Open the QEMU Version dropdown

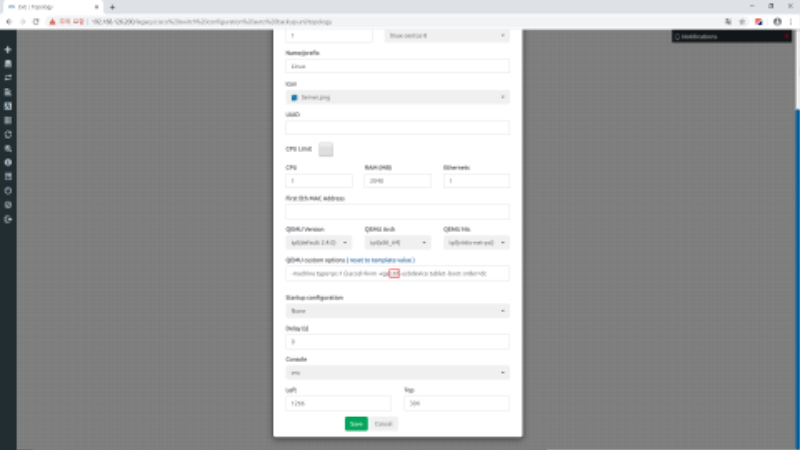click(x=318, y=242)
